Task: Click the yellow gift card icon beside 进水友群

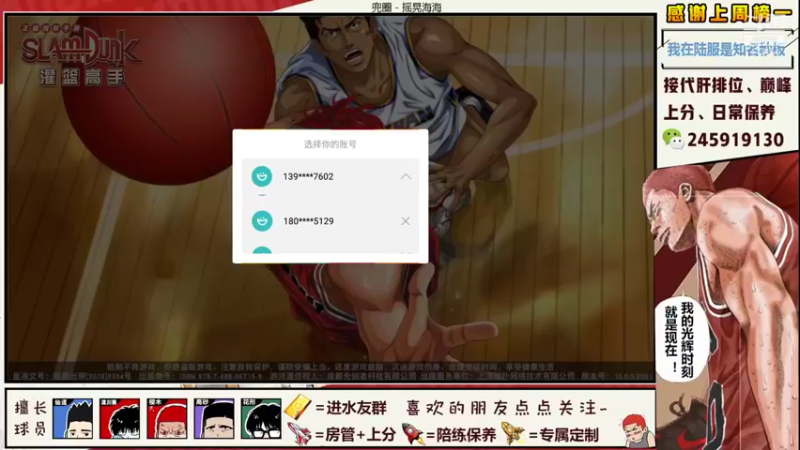Action: tap(297, 408)
